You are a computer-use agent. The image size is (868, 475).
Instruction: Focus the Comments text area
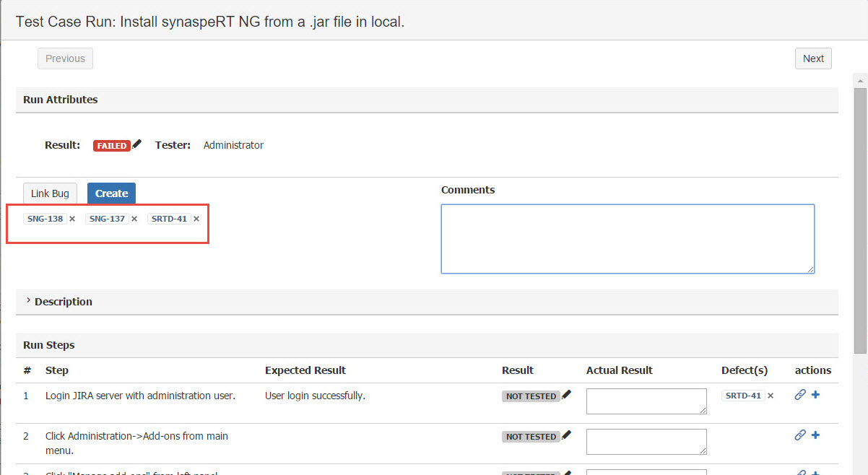628,239
